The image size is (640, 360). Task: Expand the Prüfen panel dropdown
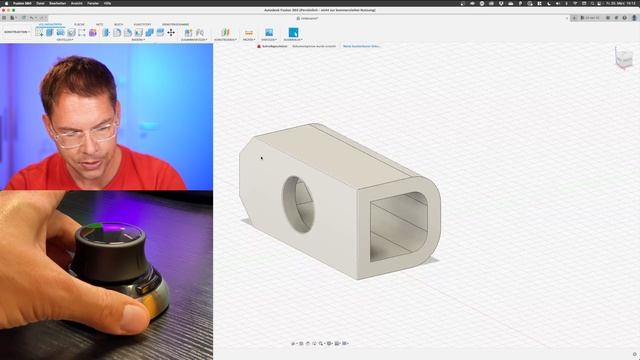click(x=249, y=40)
